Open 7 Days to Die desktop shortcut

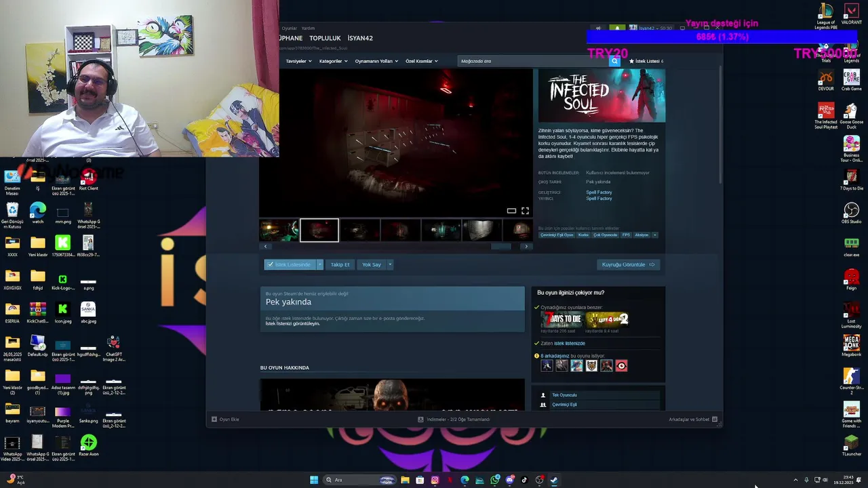851,180
